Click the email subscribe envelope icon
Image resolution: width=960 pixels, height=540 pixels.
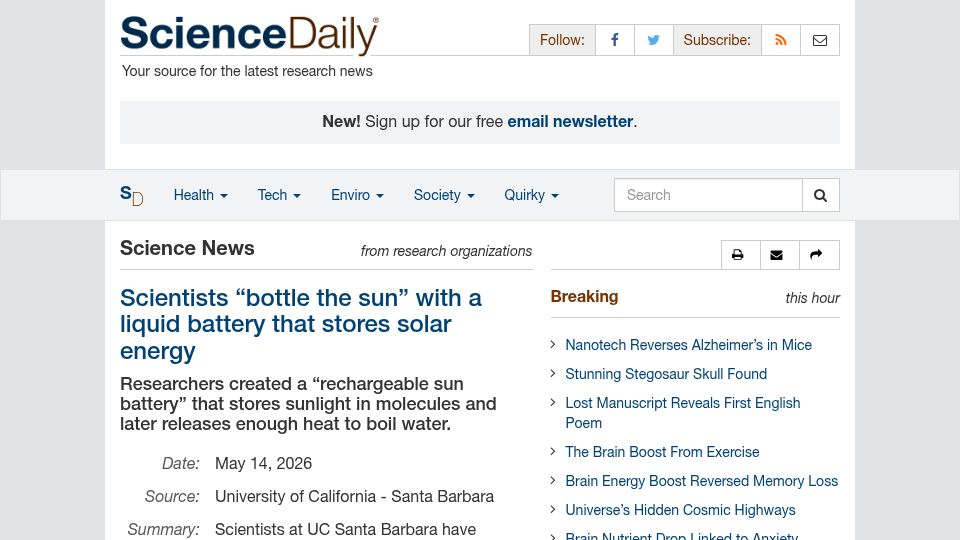click(820, 40)
